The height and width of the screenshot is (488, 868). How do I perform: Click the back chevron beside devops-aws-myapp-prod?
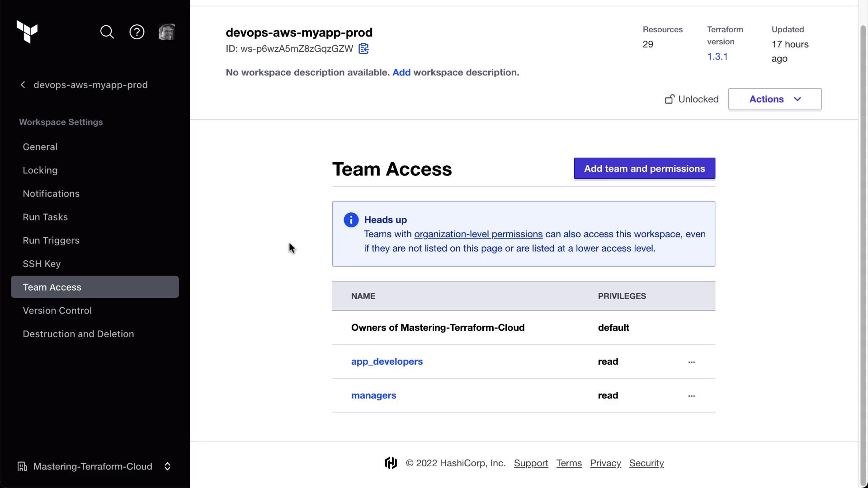tap(23, 85)
